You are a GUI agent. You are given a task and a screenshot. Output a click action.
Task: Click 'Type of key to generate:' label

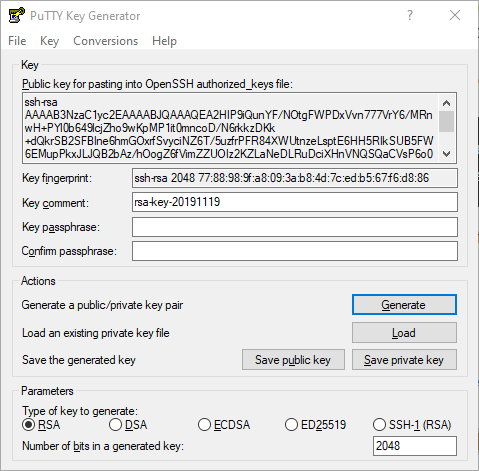coord(80,411)
